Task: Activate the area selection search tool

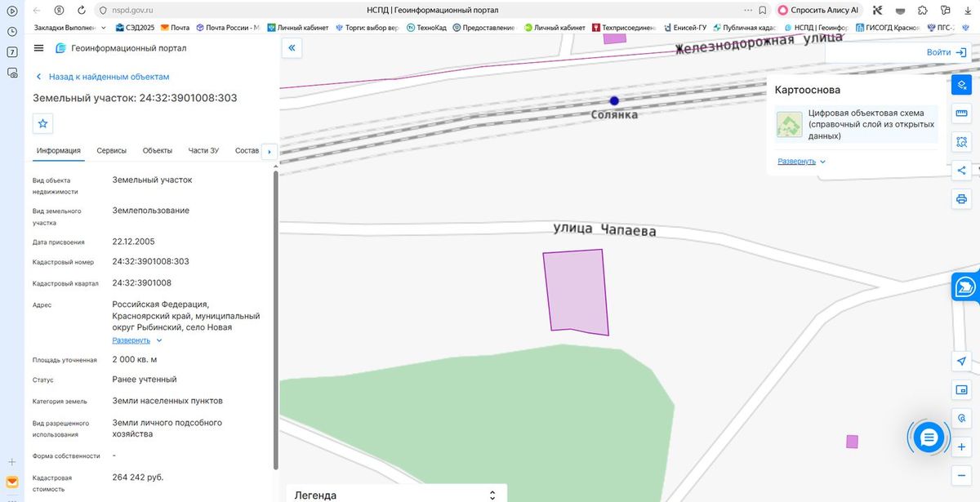Action: click(961, 142)
